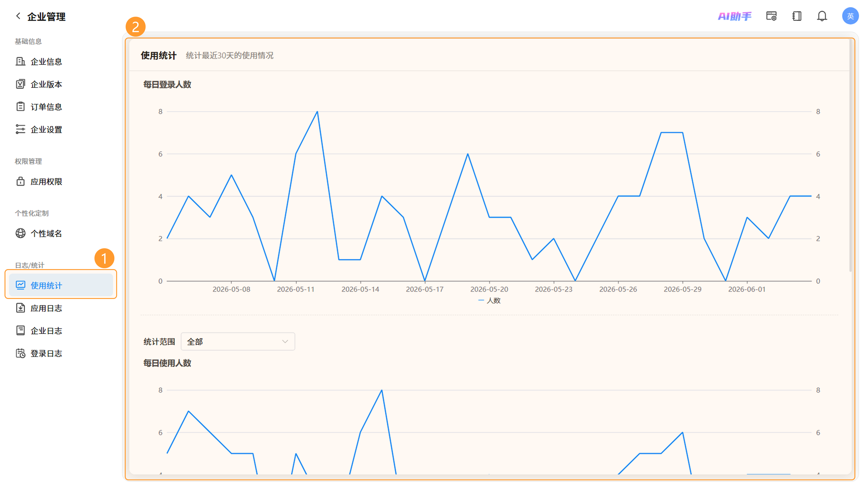Open the 统计范围 dropdown showing 全部
The image size is (868, 488).
coord(238,341)
